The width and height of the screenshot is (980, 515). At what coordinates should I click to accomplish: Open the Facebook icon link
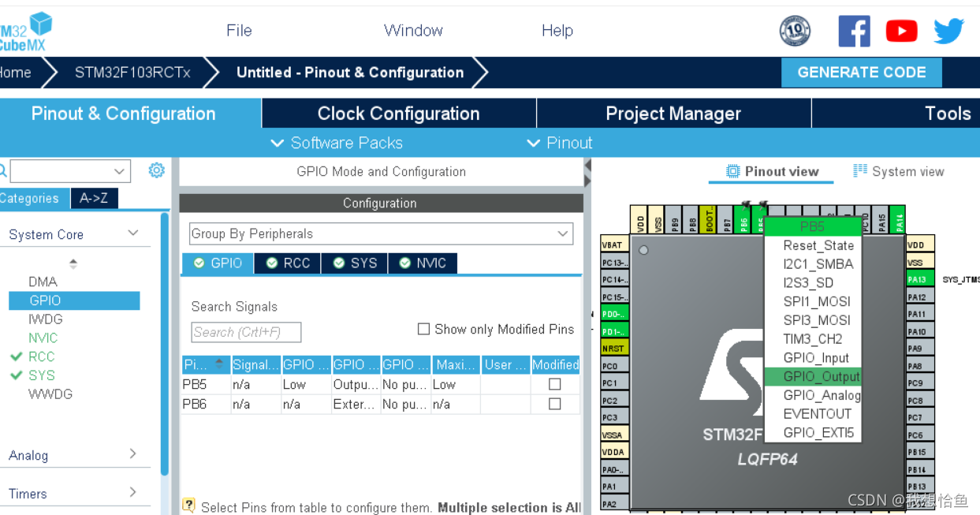(x=854, y=32)
